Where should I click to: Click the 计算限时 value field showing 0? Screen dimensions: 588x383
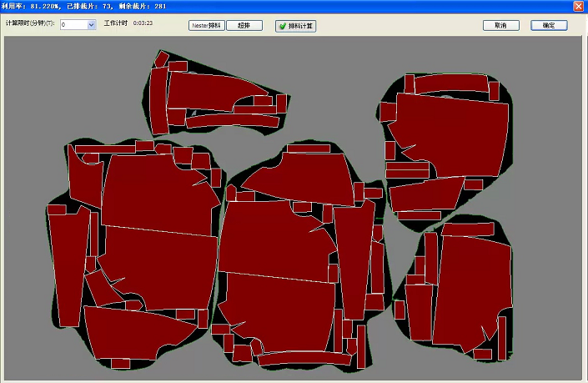[72, 25]
